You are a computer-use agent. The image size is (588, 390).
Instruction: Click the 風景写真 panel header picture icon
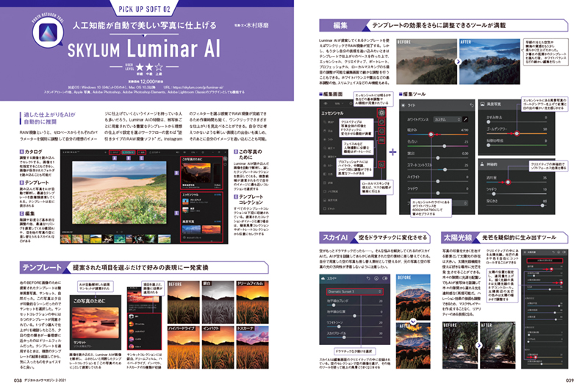click(482, 104)
